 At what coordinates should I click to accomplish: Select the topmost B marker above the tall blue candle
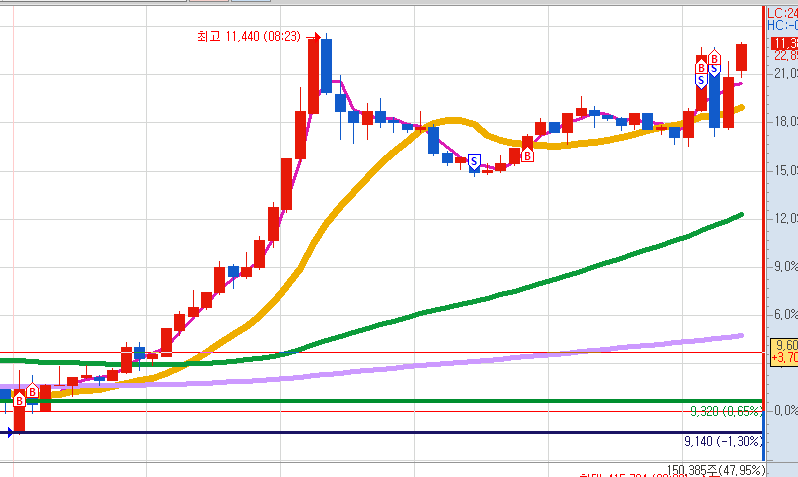pyautogui.click(x=714, y=58)
